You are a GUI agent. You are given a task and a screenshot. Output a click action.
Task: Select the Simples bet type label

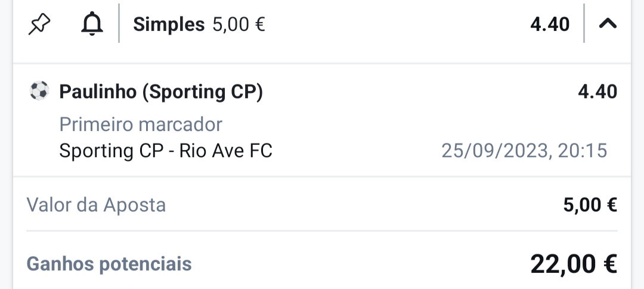169,24
